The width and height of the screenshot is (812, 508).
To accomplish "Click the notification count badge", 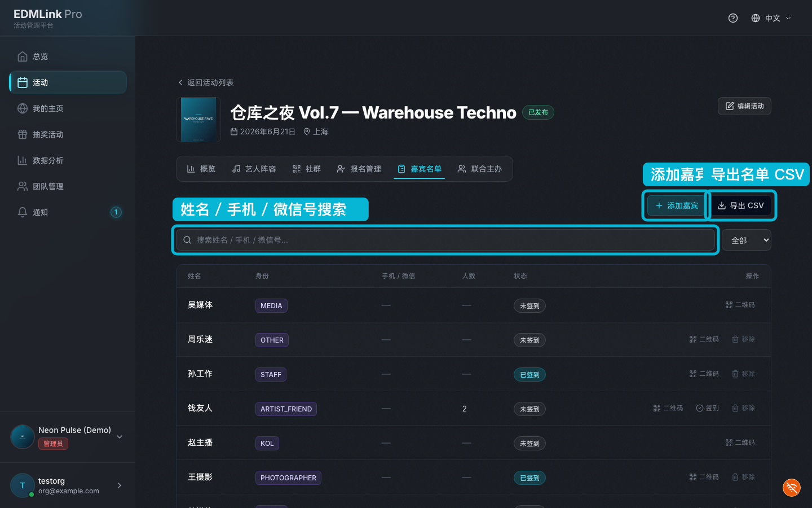I will coord(116,212).
